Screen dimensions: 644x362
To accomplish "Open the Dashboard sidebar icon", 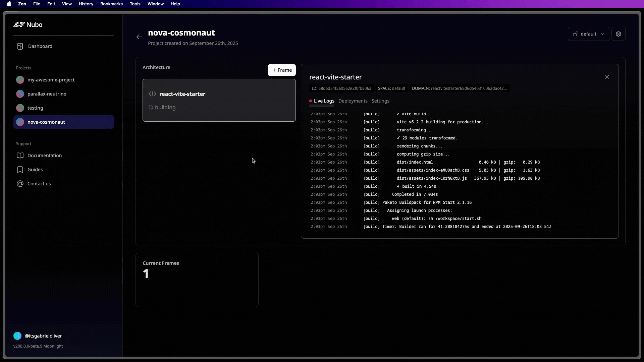I will point(20,46).
